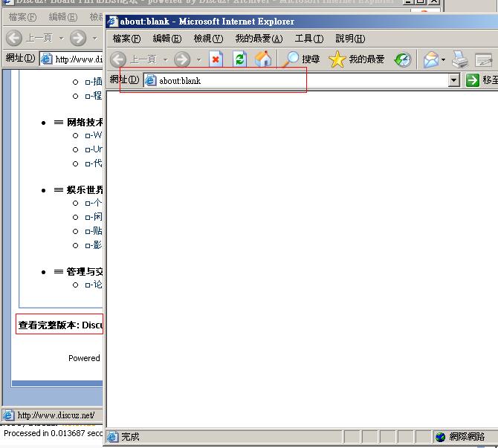Image resolution: width=498 pixels, height=448 pixels.
Task: Expand the Forward button history dropdown arrow
Action: (x=198, y=59)
